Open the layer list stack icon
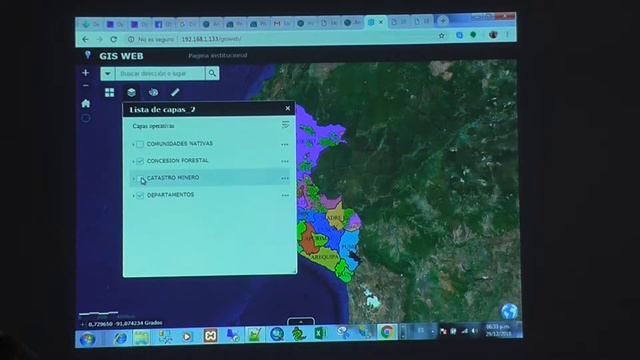The image size is (640, 360). pos(131,93)
